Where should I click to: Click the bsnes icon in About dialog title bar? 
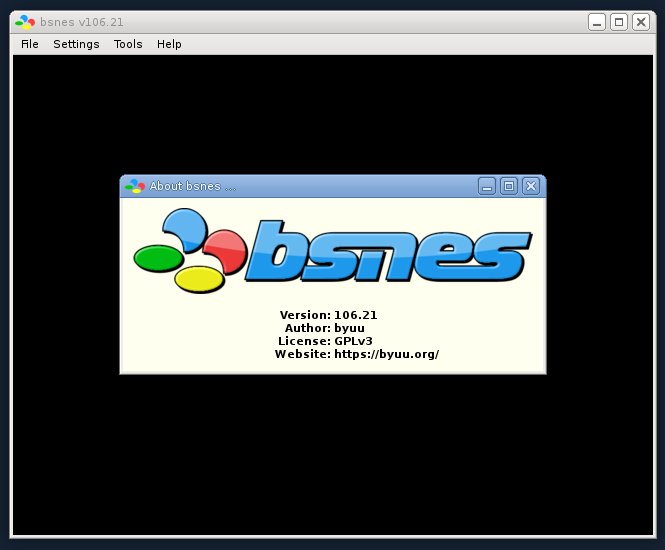[135, 186]
